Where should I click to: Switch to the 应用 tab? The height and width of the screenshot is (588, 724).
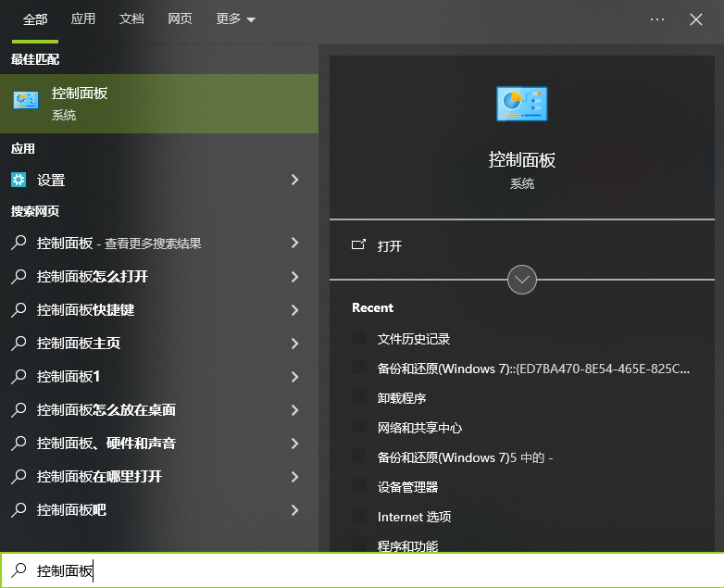(x=83, y=19)
